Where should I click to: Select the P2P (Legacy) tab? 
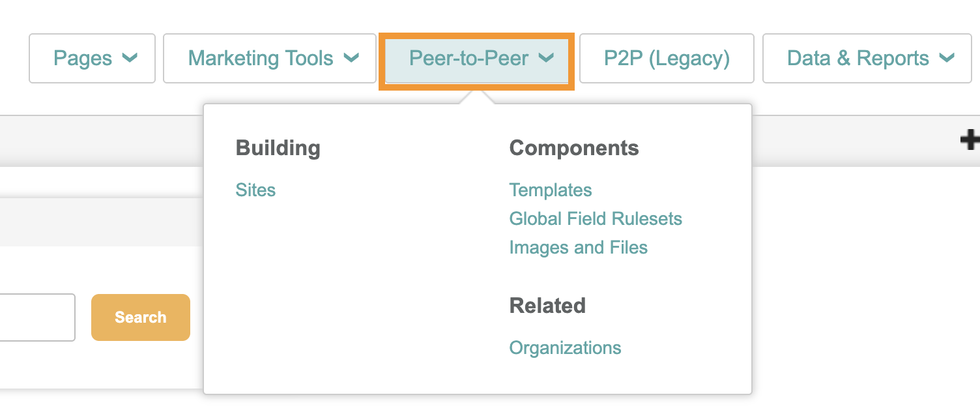(x=667, y=59)
